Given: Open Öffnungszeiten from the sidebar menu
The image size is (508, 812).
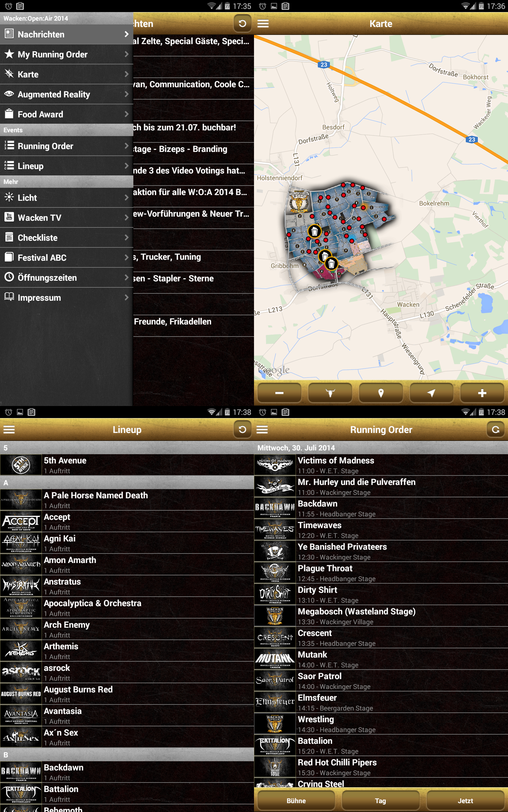Looking at the screenshot, I should pyautogui.click(x=67, y=278).
